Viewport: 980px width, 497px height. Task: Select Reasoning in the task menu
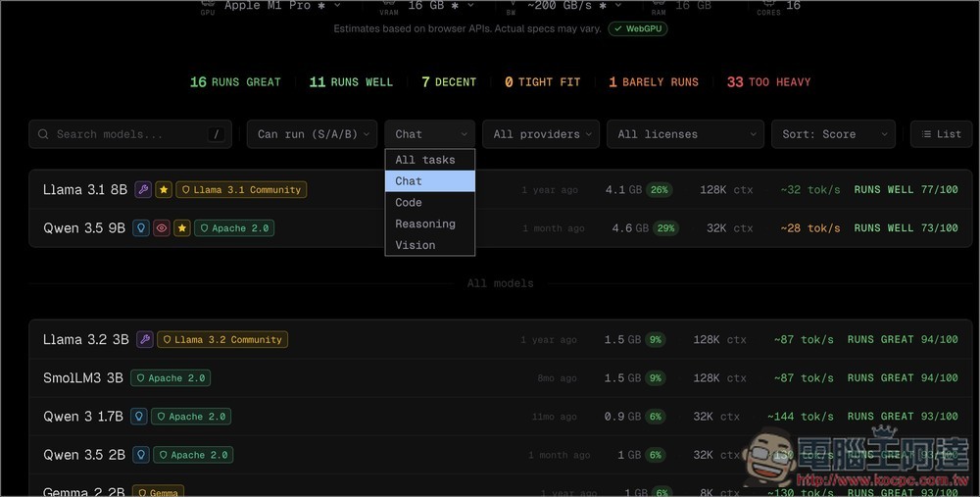430,224
